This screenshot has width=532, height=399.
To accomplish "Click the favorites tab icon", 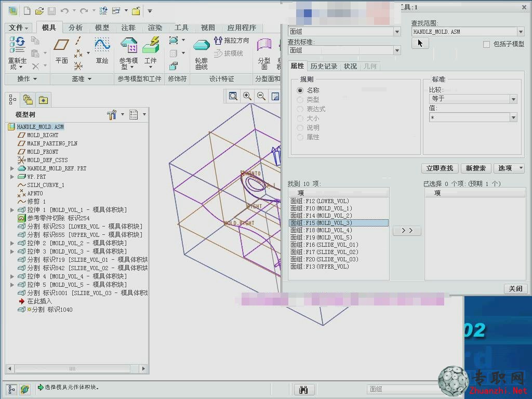I will tap(43, 100).
